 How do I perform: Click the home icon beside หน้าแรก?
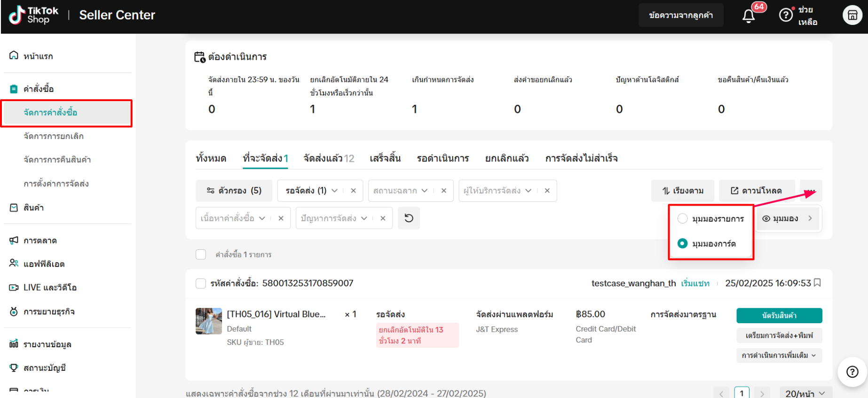(x=14, y=56)
